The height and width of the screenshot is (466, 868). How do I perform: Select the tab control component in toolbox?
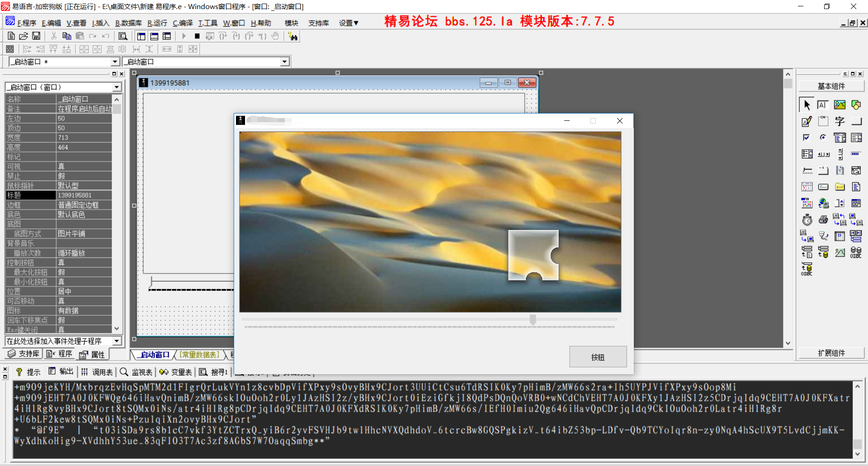823,171
